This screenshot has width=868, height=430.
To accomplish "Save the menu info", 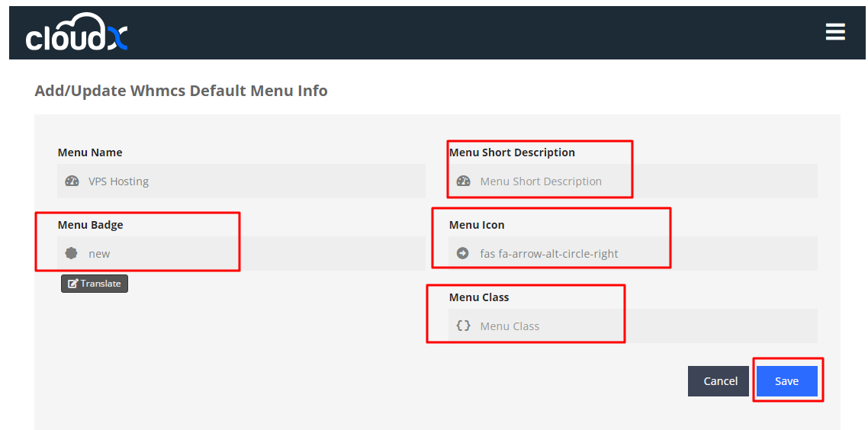I will click(x=786, y=381).
